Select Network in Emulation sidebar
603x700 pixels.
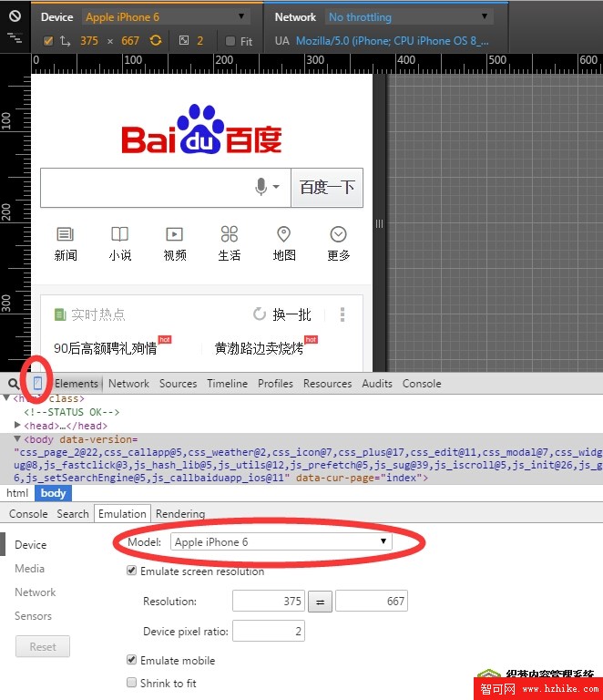point(36,592)
